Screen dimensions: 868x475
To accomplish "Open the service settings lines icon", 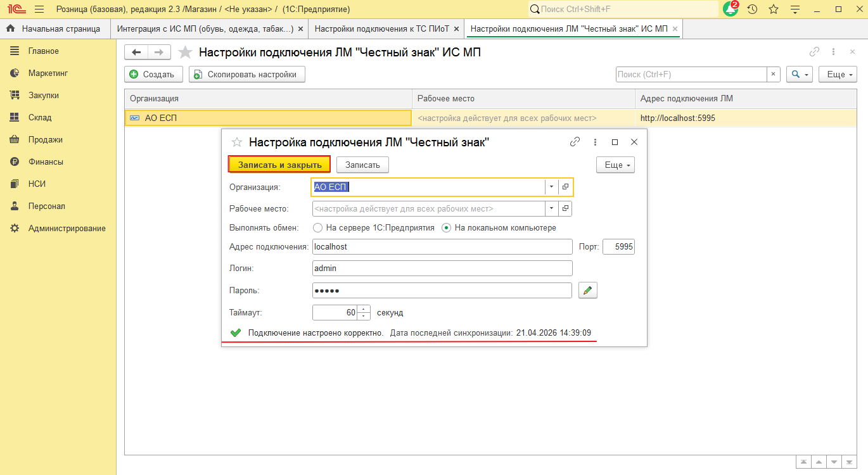I will coord(795,9).
